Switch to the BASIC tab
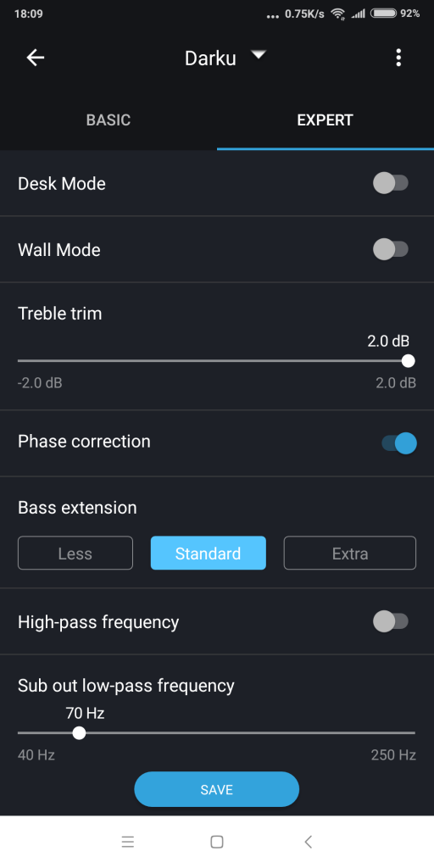 [x=108, y=120]
